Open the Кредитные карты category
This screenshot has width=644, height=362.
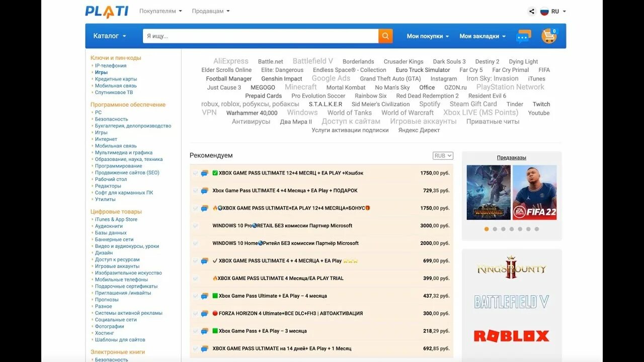(116, 79)
